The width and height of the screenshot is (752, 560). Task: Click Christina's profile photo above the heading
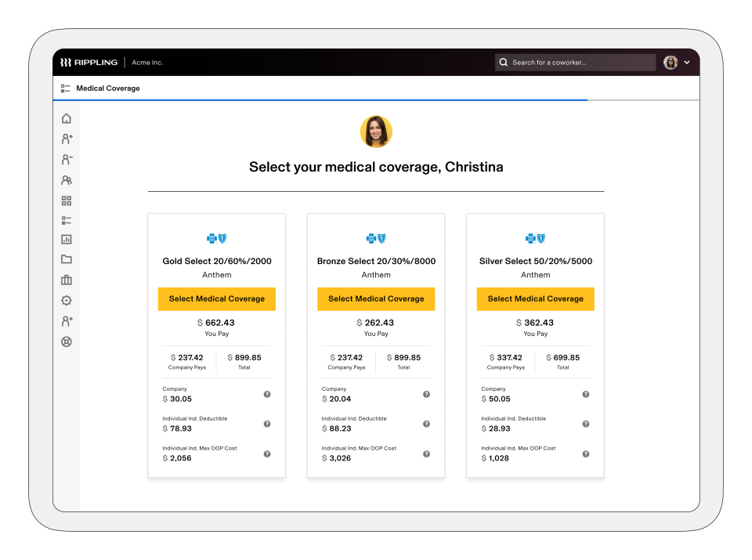coord(376,131)
